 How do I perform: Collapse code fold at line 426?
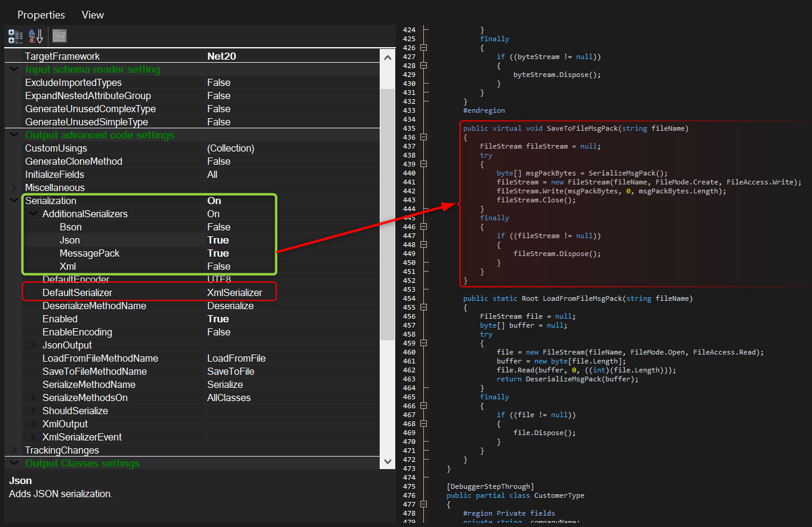425,48
